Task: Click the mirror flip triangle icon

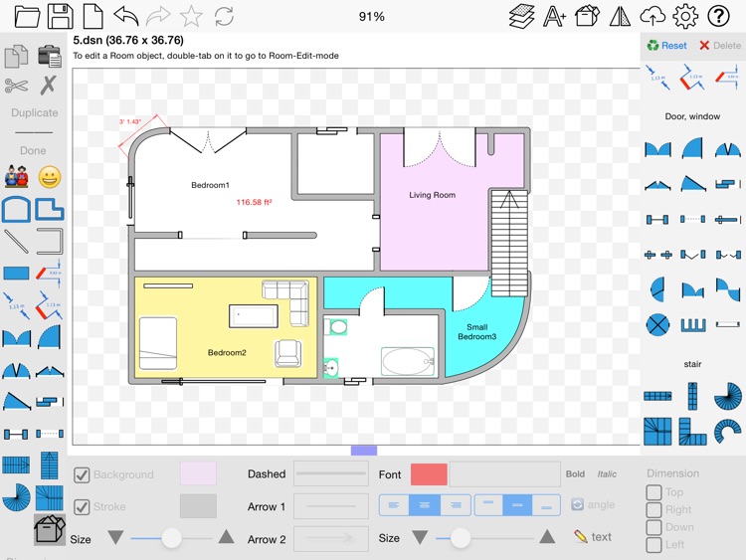Action: point(620,17)
